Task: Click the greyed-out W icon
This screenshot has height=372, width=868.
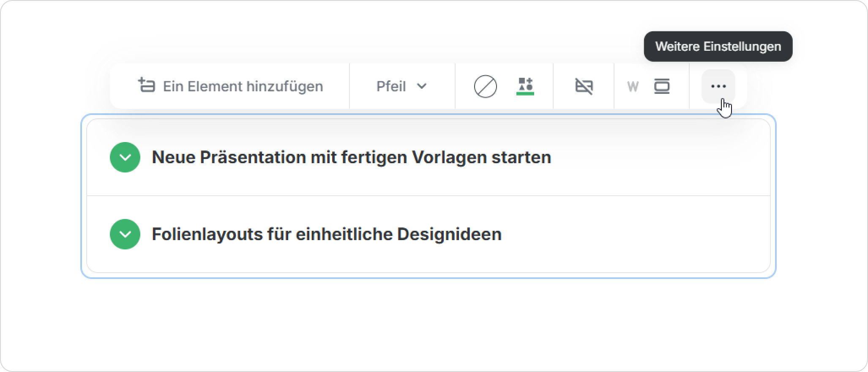Action: [633, 87]
